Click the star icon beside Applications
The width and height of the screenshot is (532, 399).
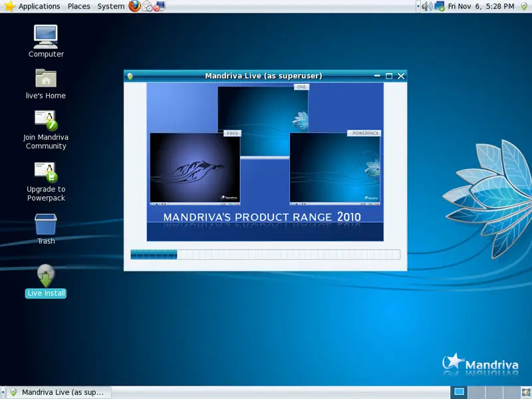click(9, 6)
